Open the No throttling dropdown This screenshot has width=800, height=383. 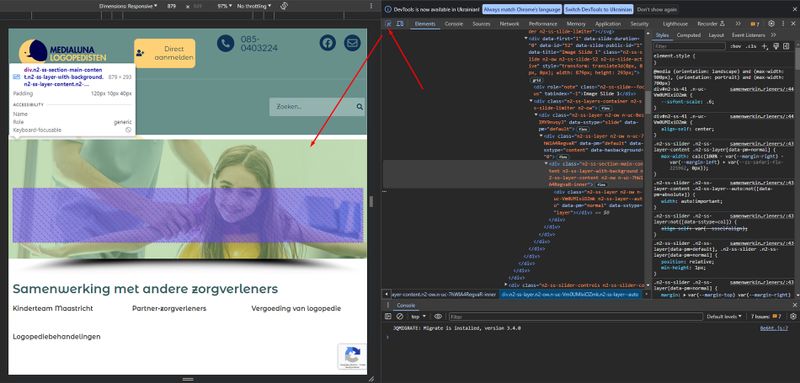[x=254, y=6]
